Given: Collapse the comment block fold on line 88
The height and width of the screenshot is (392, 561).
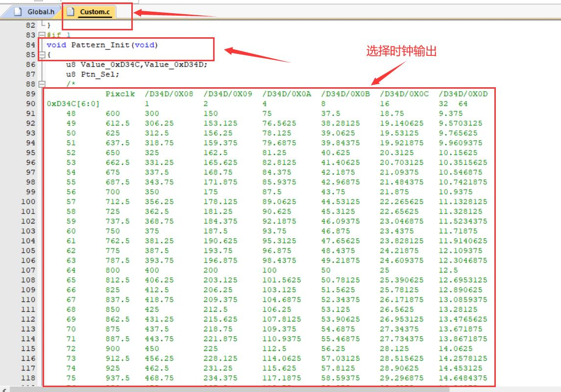Looking at the screenshot, I should click(42, 84).
